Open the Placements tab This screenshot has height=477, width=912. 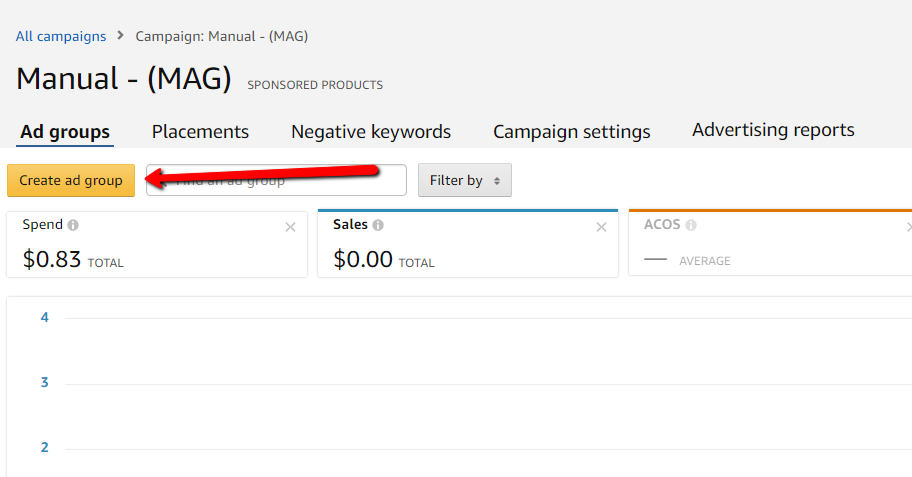pos(200,132)
